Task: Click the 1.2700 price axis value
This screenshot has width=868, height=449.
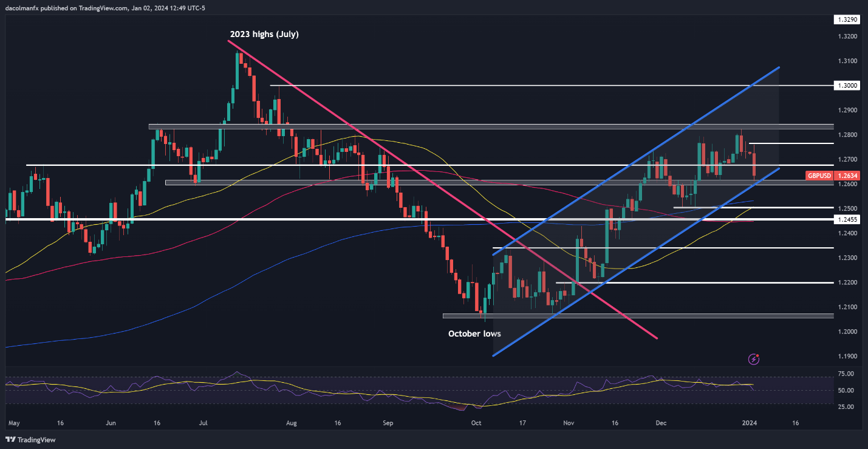Action: [x=847, y=159]
